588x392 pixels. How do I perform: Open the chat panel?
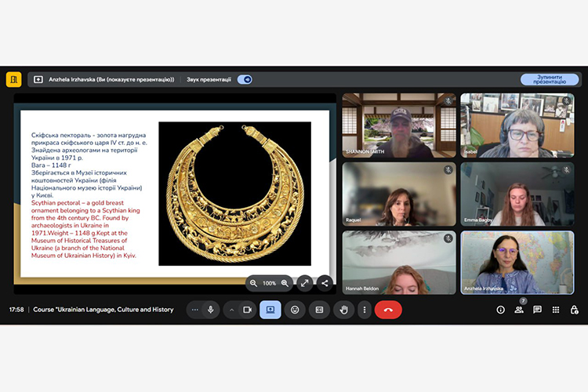pyautogui.click(x=538, y=310)
